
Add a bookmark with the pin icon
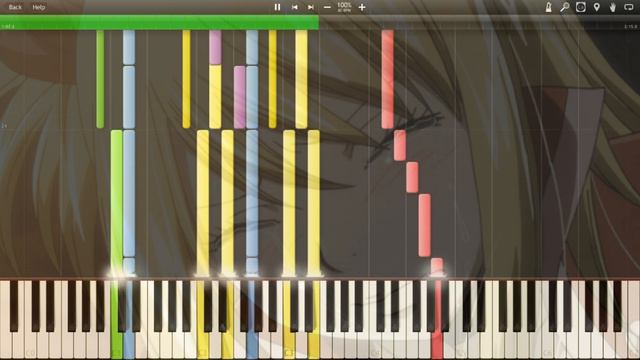coord(597,7)
